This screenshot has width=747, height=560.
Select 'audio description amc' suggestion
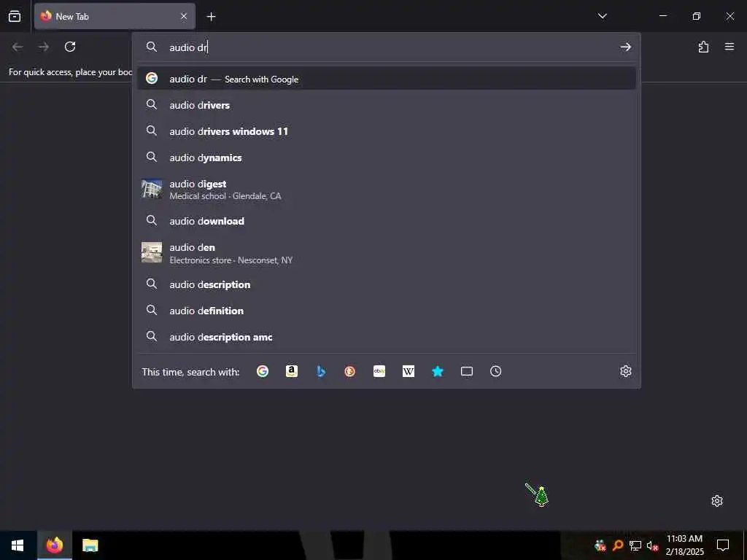click(387, 337)
